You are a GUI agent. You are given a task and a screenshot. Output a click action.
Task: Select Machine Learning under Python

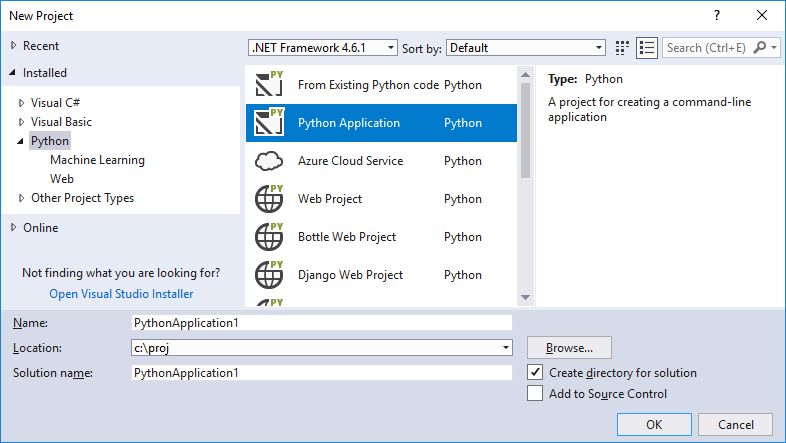pos(97,160)
